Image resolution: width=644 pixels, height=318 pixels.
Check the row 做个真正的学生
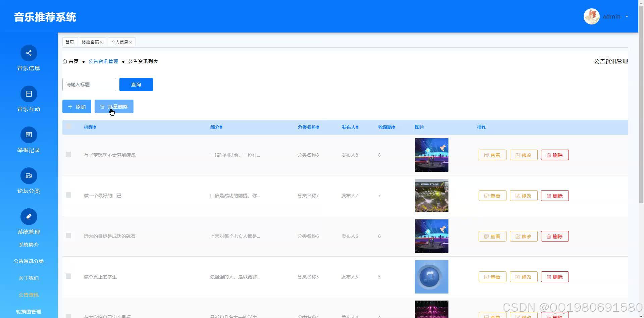pyautogui.click(x=68, y=276)
